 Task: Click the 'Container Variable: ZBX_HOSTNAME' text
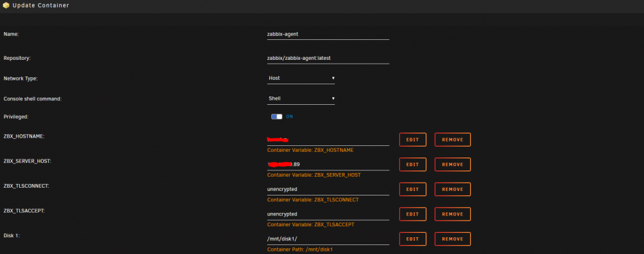point(310,150)
